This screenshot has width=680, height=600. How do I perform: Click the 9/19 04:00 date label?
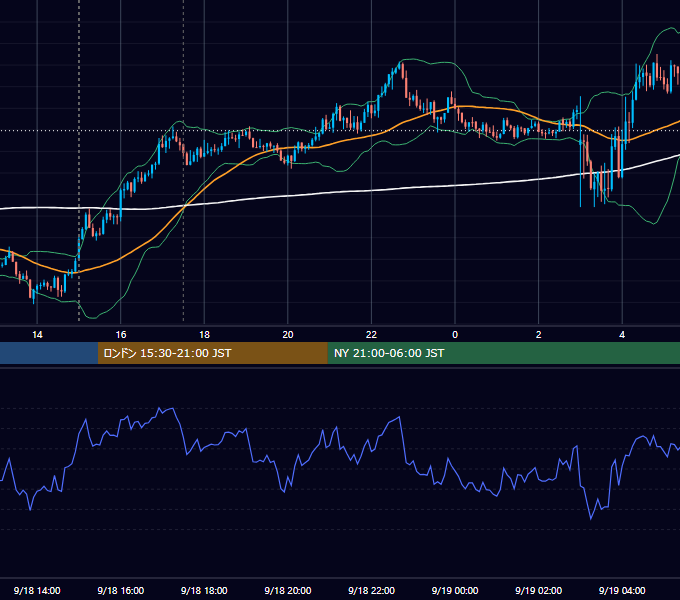(622, 590)
